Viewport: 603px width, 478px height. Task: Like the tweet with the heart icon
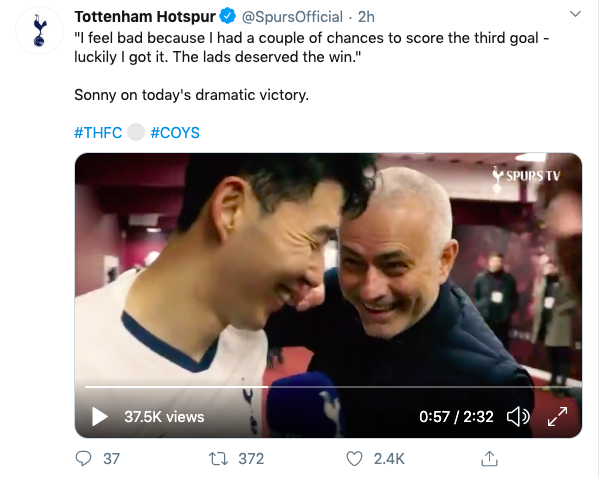(353, 458)
